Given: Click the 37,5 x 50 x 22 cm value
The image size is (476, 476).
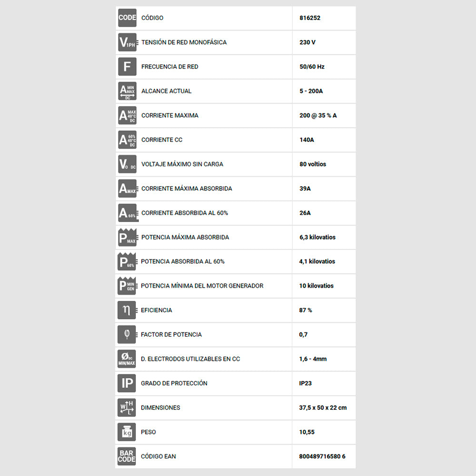Looking at the screenshot, I should click(323, 408).
